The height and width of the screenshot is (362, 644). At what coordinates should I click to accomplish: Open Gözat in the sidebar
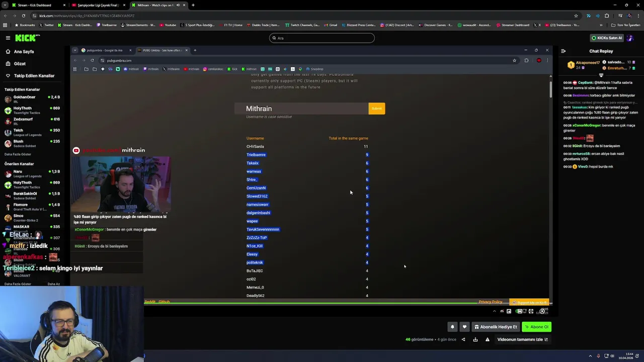pyautogui.click(x=20, y=63)
